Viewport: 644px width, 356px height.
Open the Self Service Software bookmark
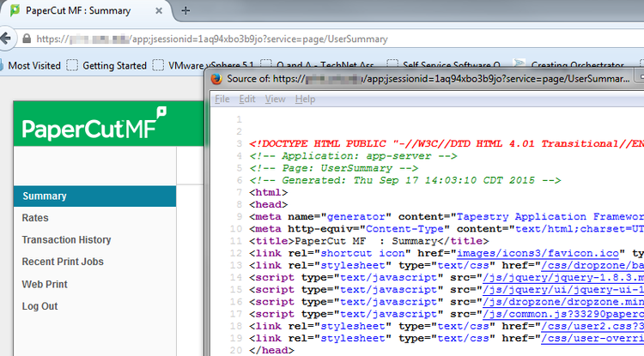pos(444,65)
